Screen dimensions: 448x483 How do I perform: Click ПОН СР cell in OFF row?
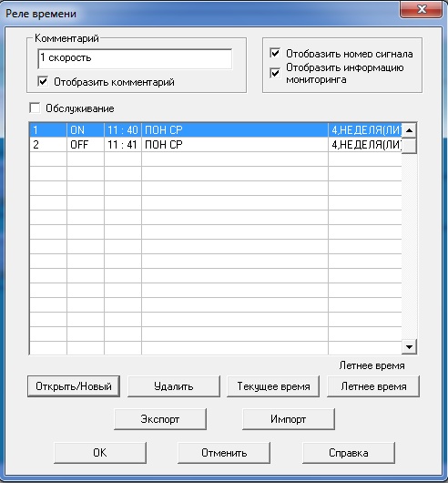235,145
